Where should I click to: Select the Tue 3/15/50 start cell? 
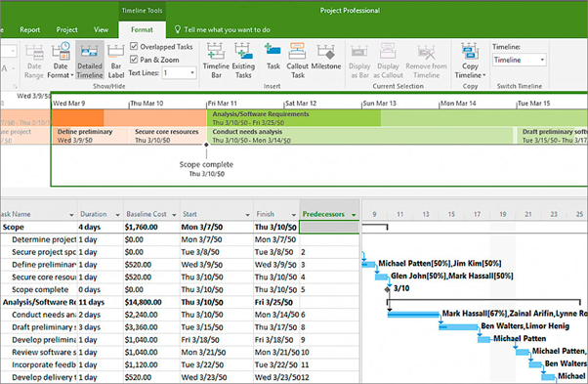[217, 327]
